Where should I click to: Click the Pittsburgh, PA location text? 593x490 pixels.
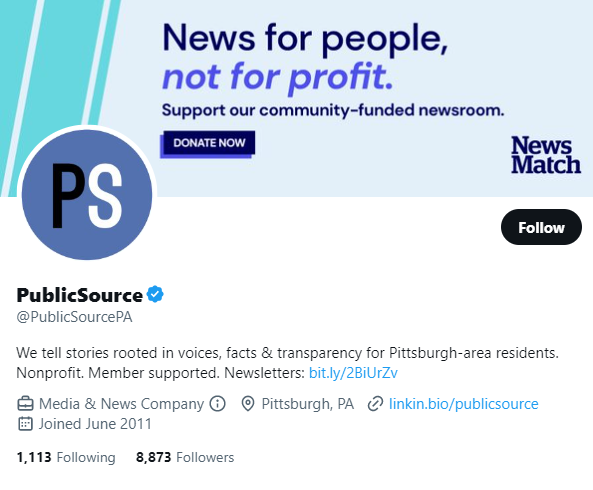point(307,403)
